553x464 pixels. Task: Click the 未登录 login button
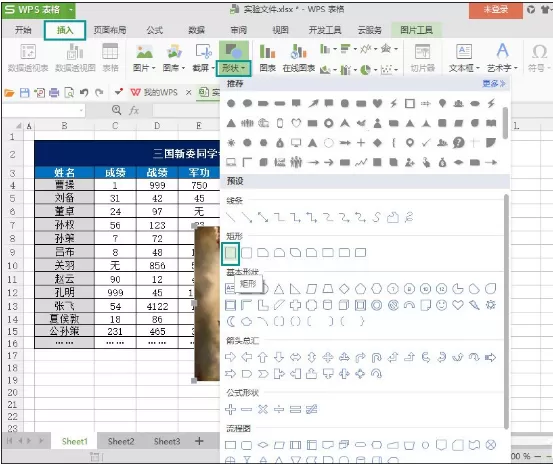[x=496, y=10]
